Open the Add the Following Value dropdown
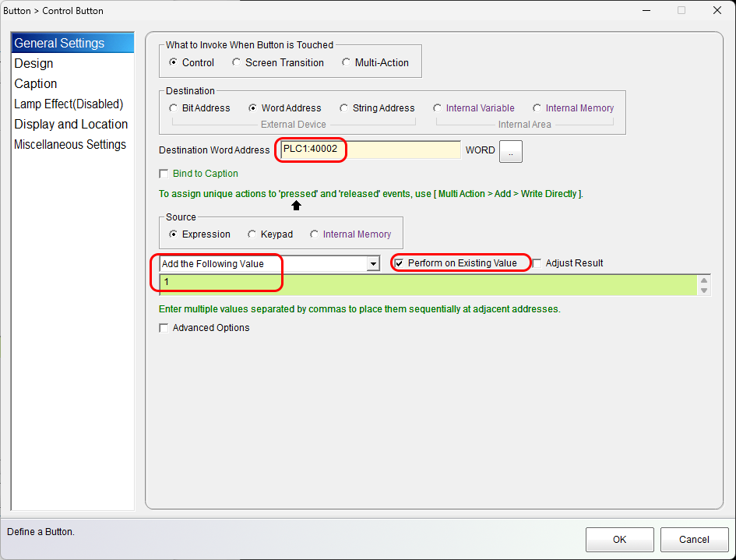Viewport: 736px width, 560px height. (x=372, y=264)
